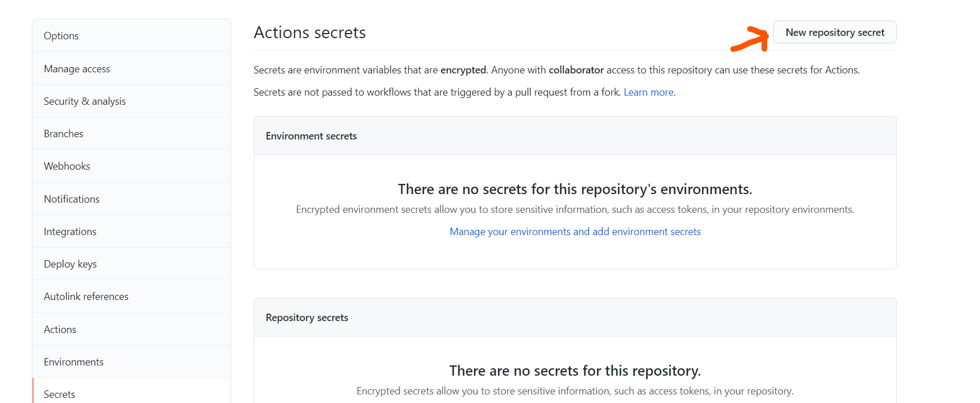Go to Manage access settings

(x=77, y=69)
